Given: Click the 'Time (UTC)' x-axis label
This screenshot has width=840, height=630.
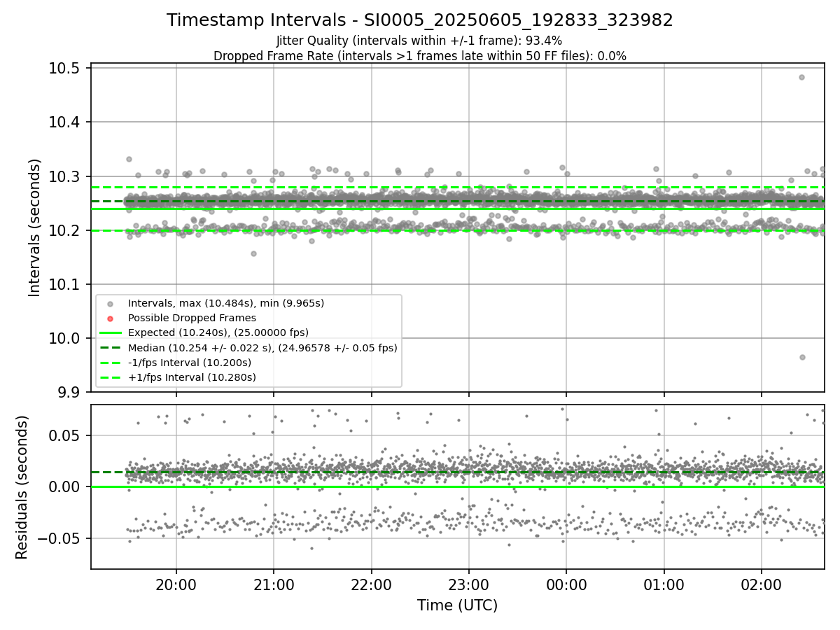Looking at the screenshot, I should (x=457, y=605).
